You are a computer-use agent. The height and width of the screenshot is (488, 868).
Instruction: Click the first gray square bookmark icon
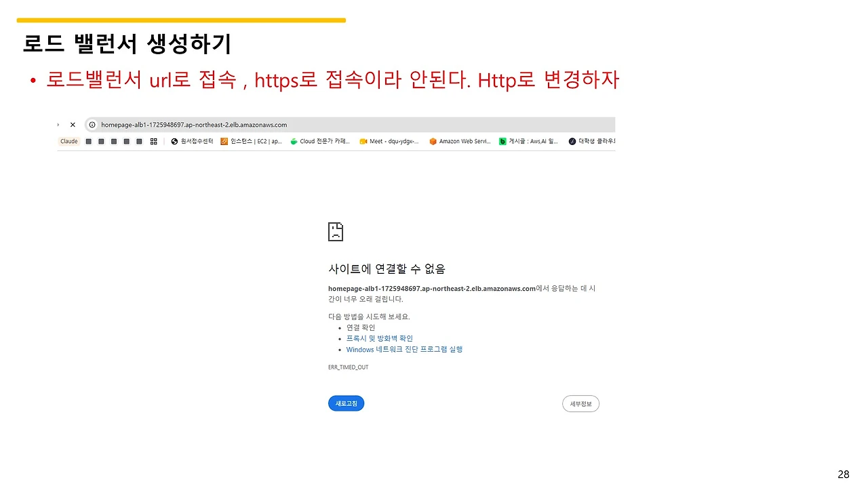coord(88,142)
